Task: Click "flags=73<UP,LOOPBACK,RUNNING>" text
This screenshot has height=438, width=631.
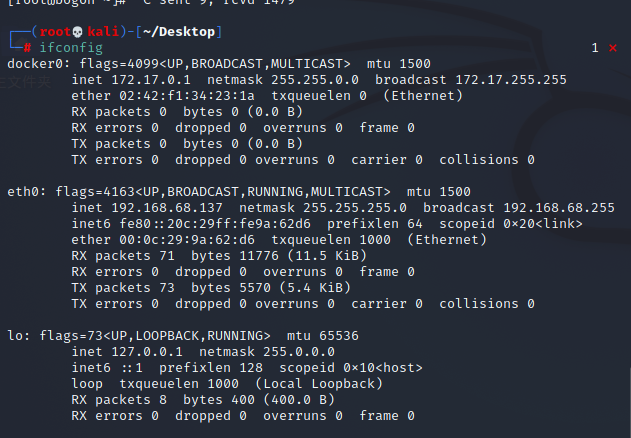Action: (155, 336)
